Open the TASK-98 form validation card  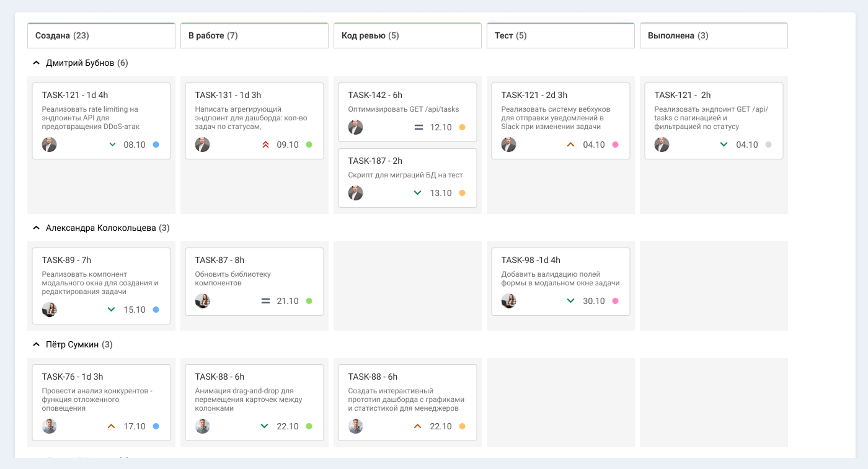[x=560, y=282]
